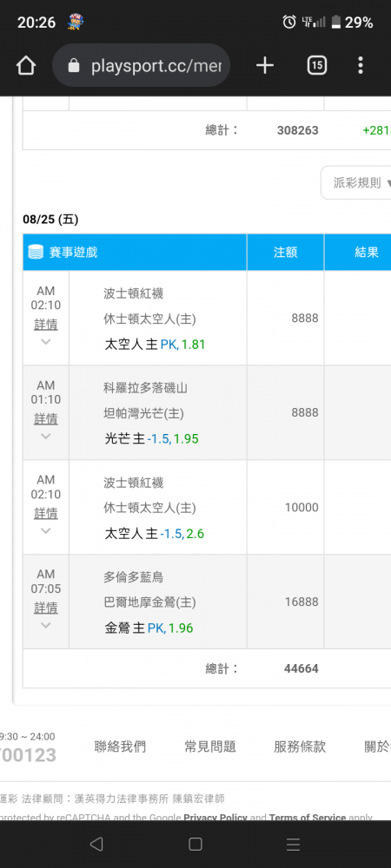Expand chevron under Orioles AM 07:05 bet
Screen dimensions: 391x868
[46, 626]
